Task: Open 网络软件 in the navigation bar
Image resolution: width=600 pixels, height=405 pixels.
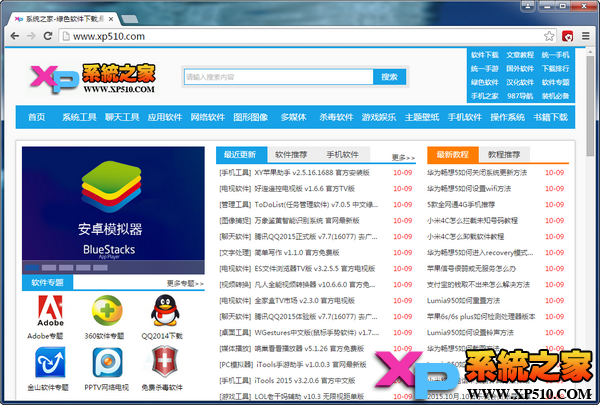Action: [208, 117]
